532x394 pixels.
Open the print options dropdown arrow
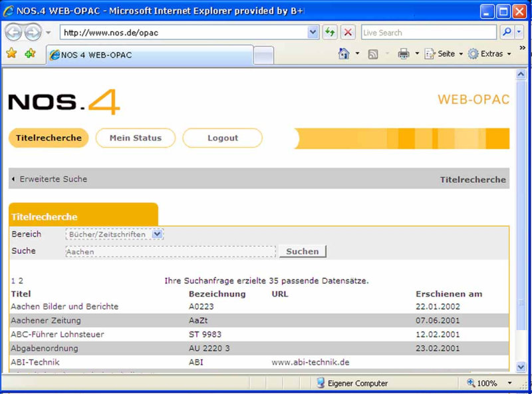[x=417, y=54]
